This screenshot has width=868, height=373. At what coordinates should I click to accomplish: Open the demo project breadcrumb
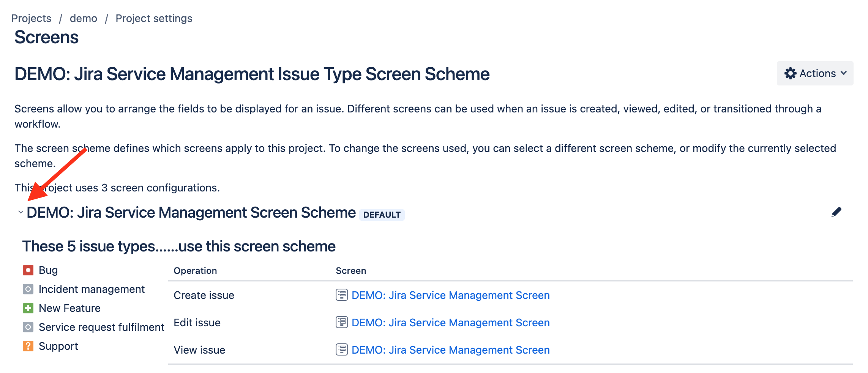coord(84,18)
